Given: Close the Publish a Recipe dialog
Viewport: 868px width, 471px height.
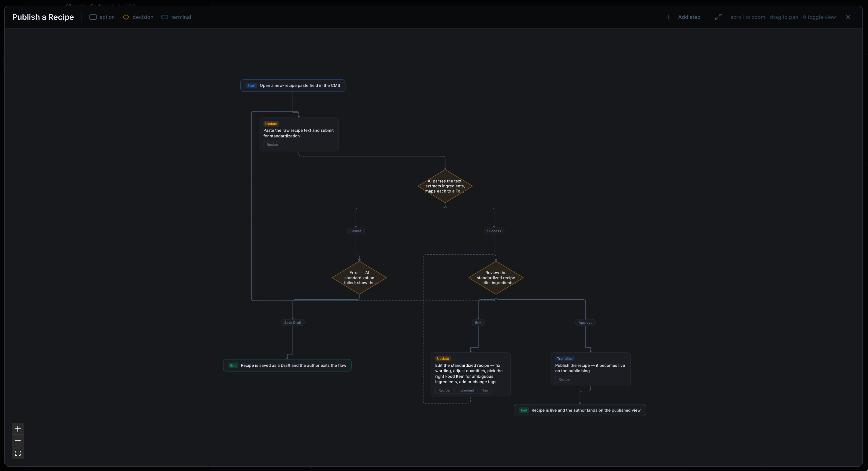Looking at the screenshot, I should [848, 17].
